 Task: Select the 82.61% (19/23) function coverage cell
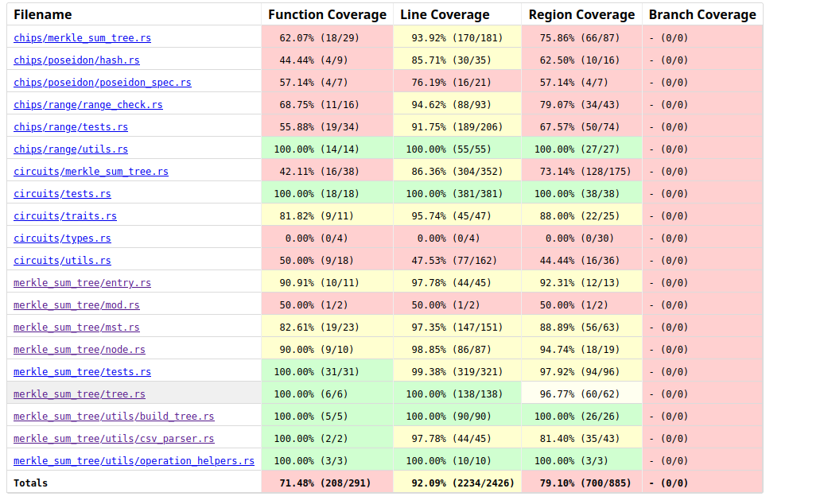pos(328,328)
